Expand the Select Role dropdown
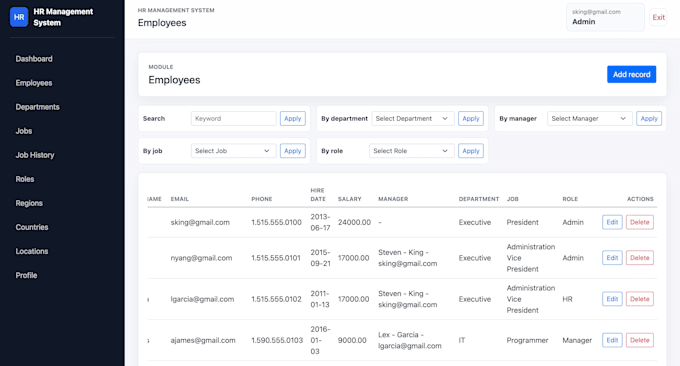This screenshot has width=680, height=366. [x=412, y=151]
